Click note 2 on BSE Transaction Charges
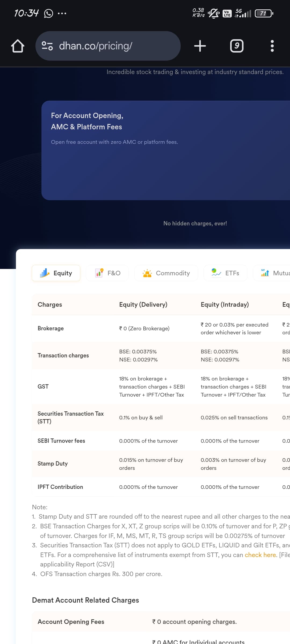The width and height of the screenshot is (290, 644). pos(161,531)
